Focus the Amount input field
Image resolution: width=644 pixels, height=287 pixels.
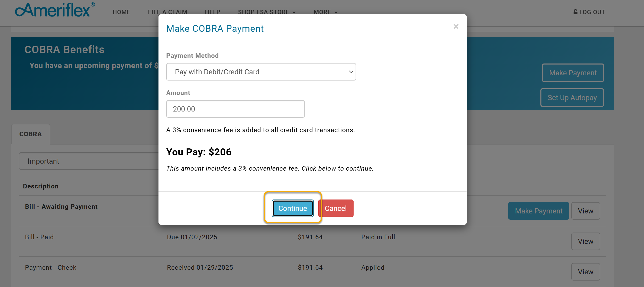tap(235, 109)
